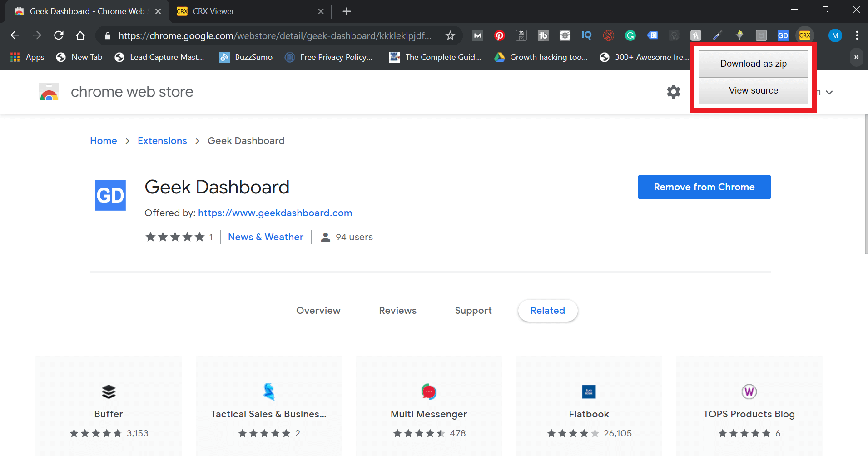Click the Grammarly extension icon
This screenshot has width=868, height=456.
click(x=630, y=35)
